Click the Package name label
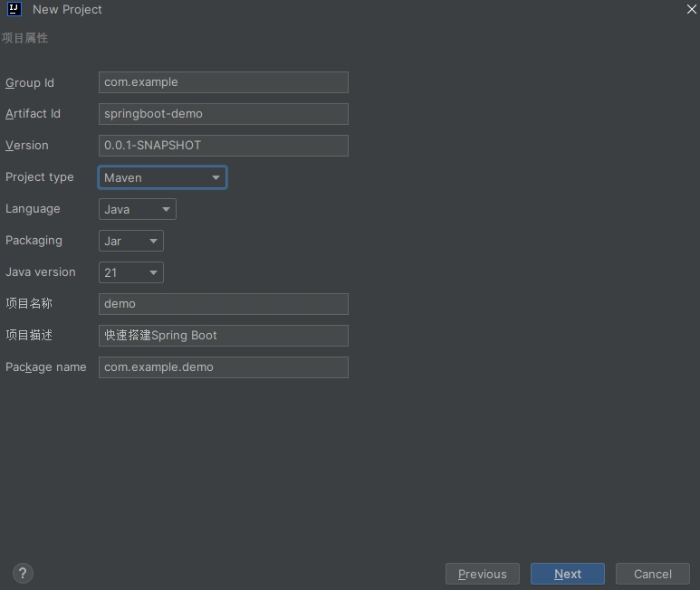This screenshot has height=590, width=700. [x=45, y=367]
